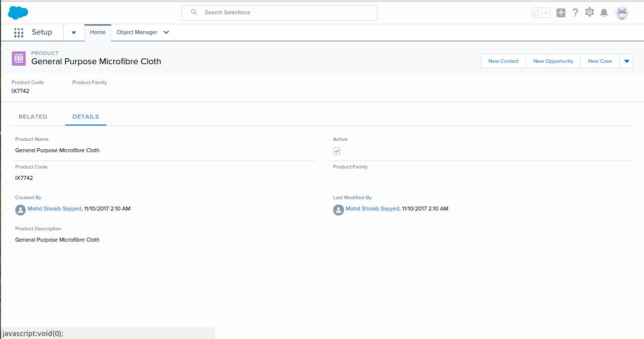The width and height of the screenshot is (644, 339).
Task: Click the global actions plus icon
Action: pyautogui.click(x=561, y=13)
